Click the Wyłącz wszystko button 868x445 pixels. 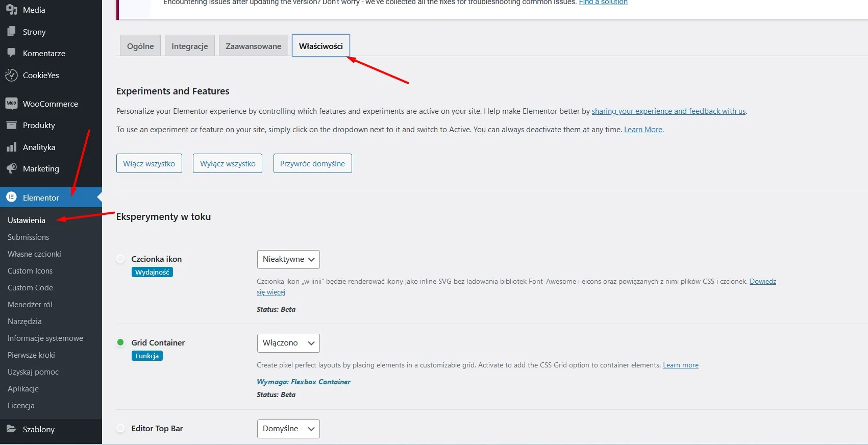[x=228, y=163]
